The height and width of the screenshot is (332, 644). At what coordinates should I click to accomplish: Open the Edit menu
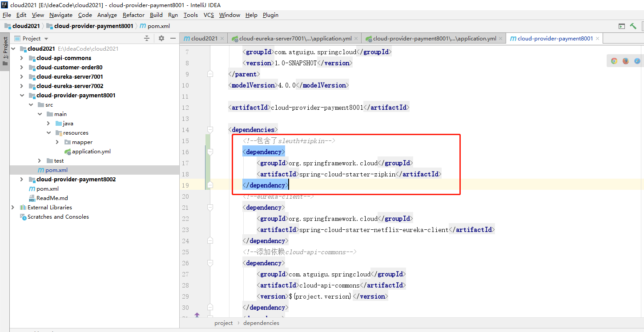[x=21, y=15]
